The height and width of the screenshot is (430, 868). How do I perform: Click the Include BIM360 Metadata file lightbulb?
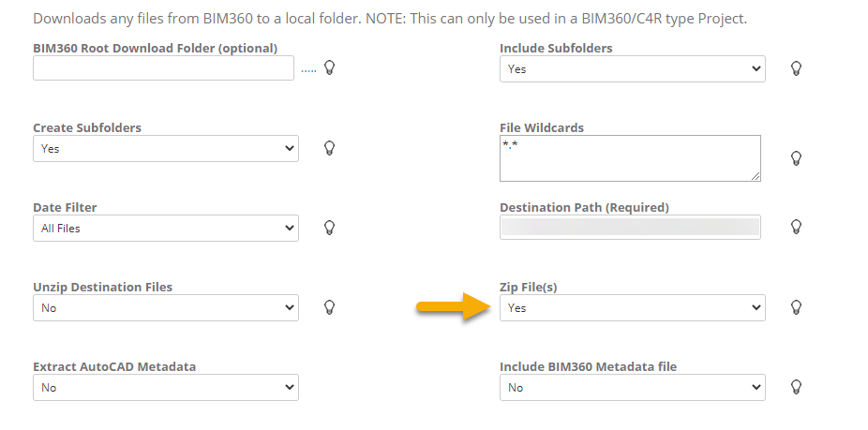pos(796,387)
